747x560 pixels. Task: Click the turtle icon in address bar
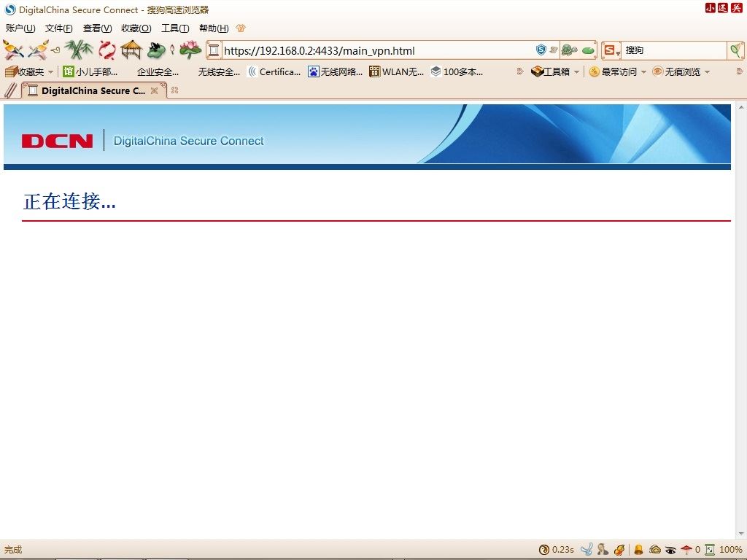[569, 50]
